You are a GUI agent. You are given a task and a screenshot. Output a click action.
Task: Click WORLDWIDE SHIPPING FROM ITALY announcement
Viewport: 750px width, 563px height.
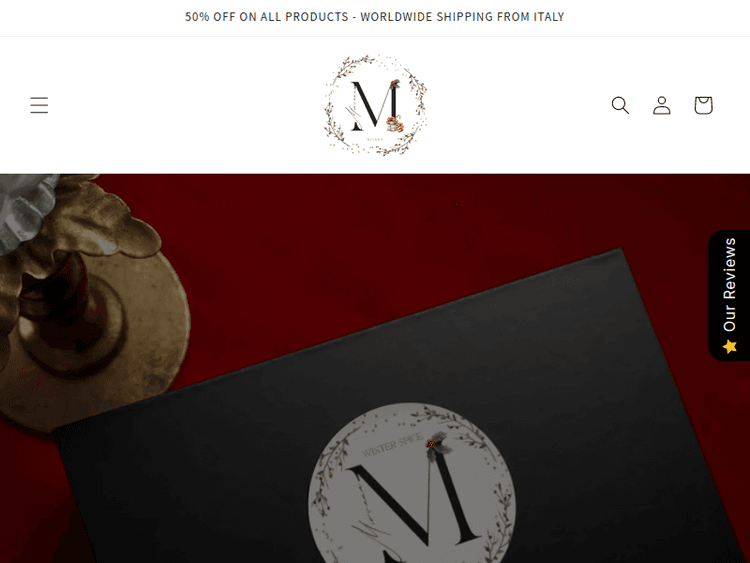point(462,17)
